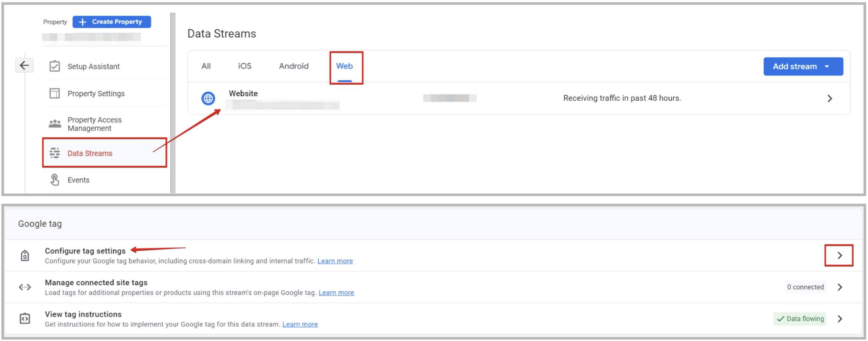Click the Configure tag settings tag icon
Viewport: 868px width, 341px height.
(x=25, y=256)
